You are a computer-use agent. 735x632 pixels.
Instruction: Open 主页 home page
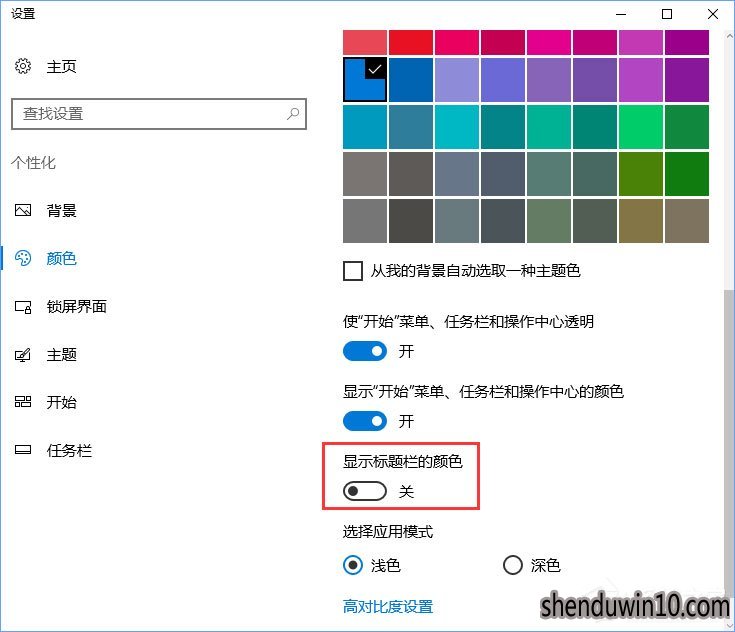tap(61, 67)
